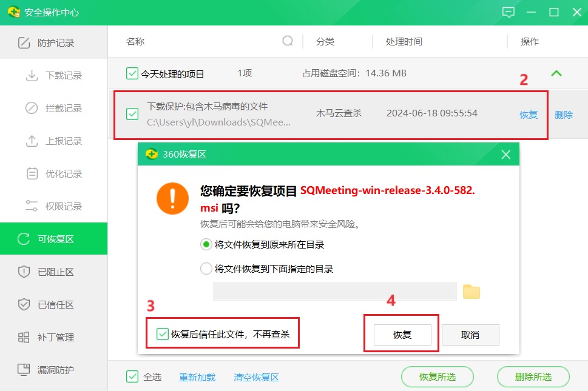Screen dimensions: 588x391
Task: Select 将文件恢复到下面指定的目录 radio button
Action: click(206, 269)
